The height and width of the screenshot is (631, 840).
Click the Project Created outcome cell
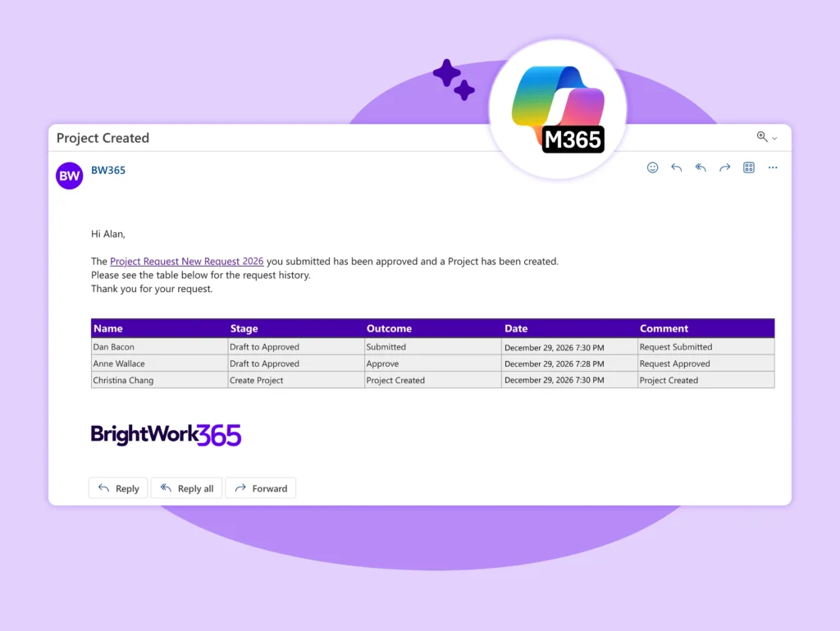pos(433,380)
